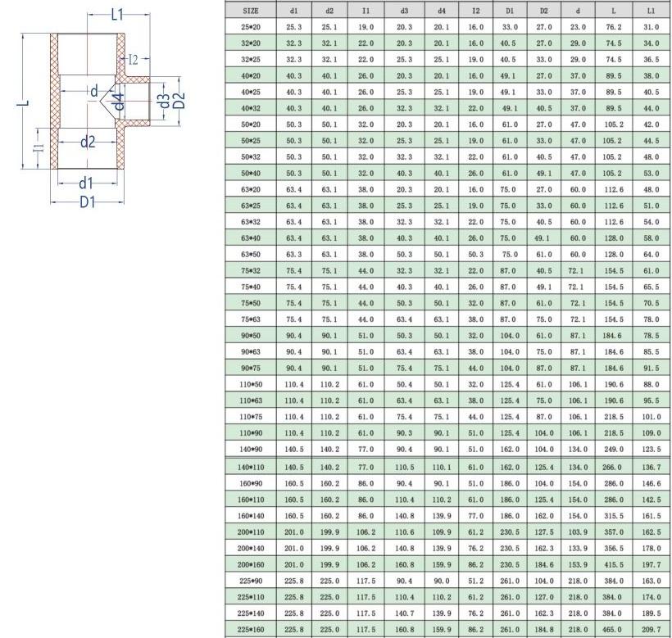Screen dimensions: 672x638
Task: Select the 63*50 size row label
Action: tap(252, 254)
